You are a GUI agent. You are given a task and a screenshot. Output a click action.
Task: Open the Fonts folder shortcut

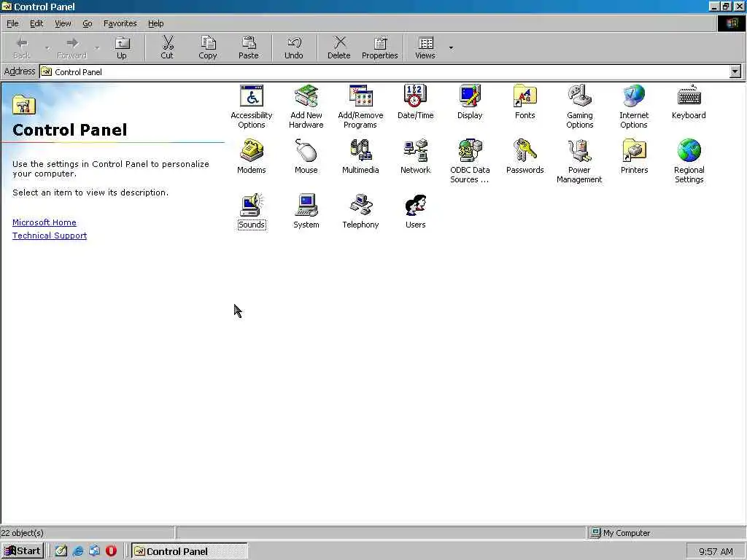(x=525, y=96)
